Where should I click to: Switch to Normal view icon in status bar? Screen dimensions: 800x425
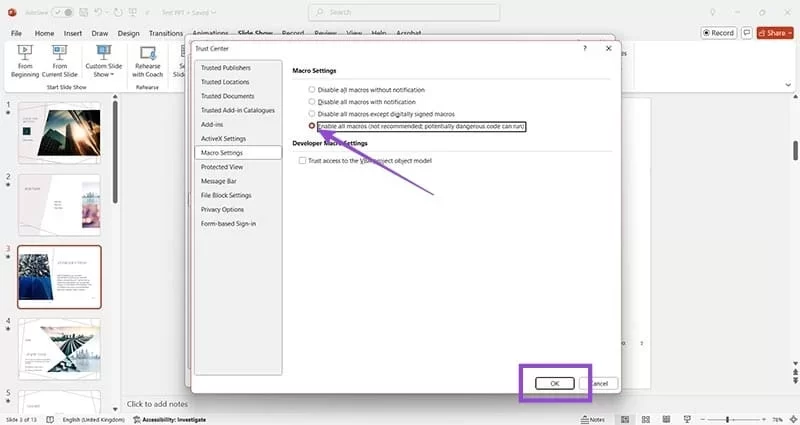coord(623,419)
